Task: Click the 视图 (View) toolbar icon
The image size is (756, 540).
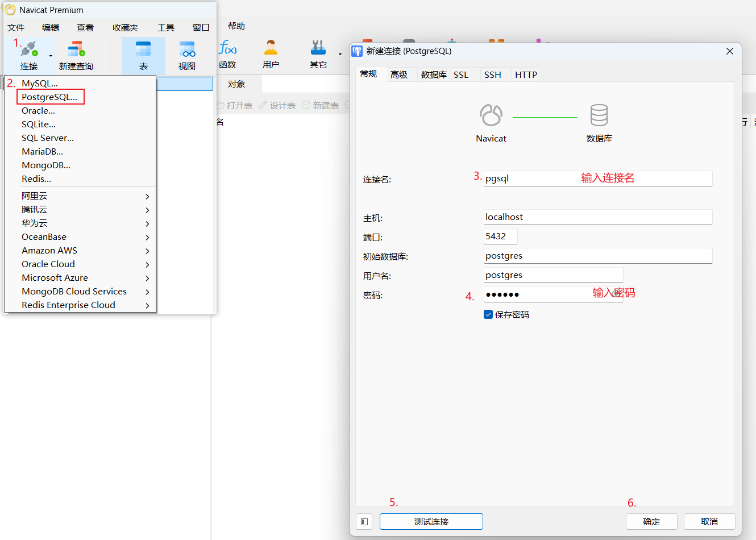Action: (x=186, y=54)
